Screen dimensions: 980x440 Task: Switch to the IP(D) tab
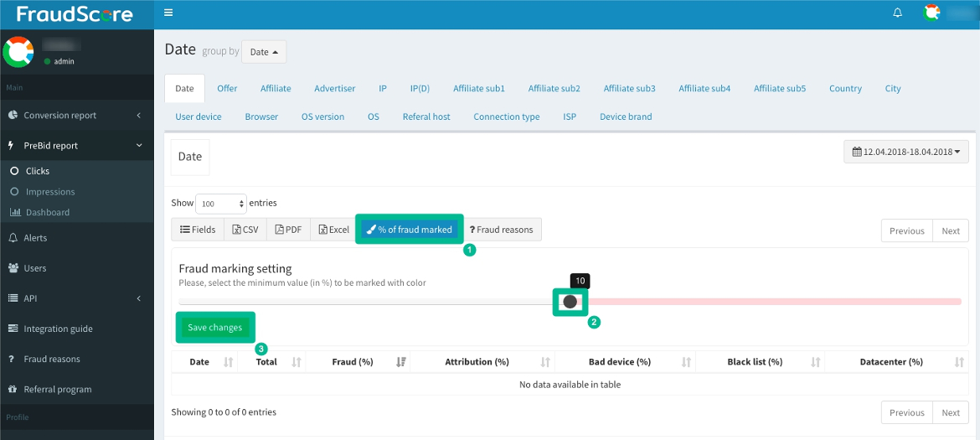click(420, 89)
